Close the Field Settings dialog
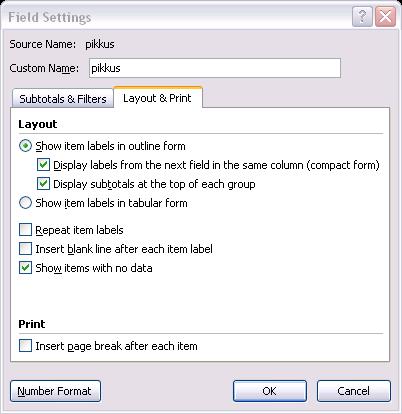The height and width of the screenshot is (414, 402). (x=385, y=16)
